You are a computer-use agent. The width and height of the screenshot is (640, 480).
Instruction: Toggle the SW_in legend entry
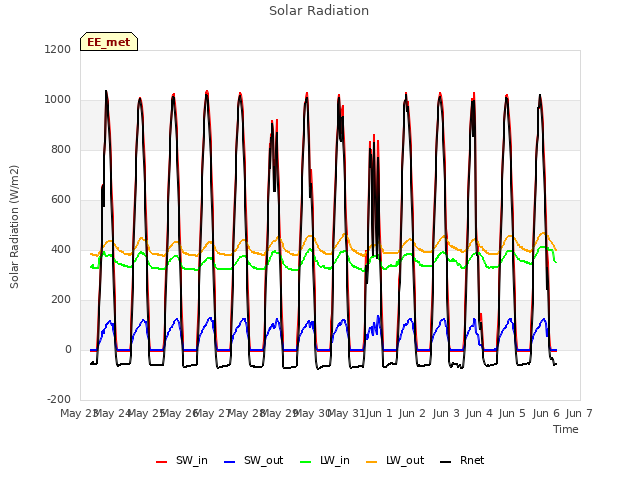[182, 461]
